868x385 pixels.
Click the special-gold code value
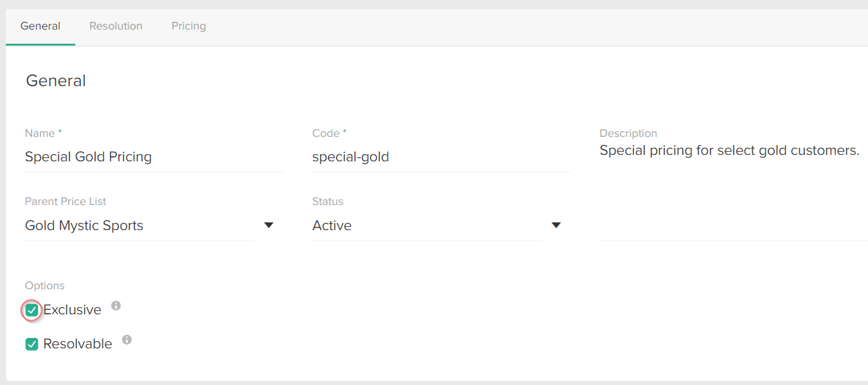click(350, 156)
